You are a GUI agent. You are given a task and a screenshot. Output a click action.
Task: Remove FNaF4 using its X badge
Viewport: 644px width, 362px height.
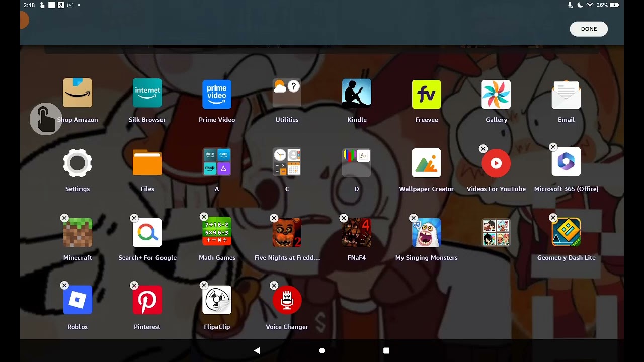(344, 218)
